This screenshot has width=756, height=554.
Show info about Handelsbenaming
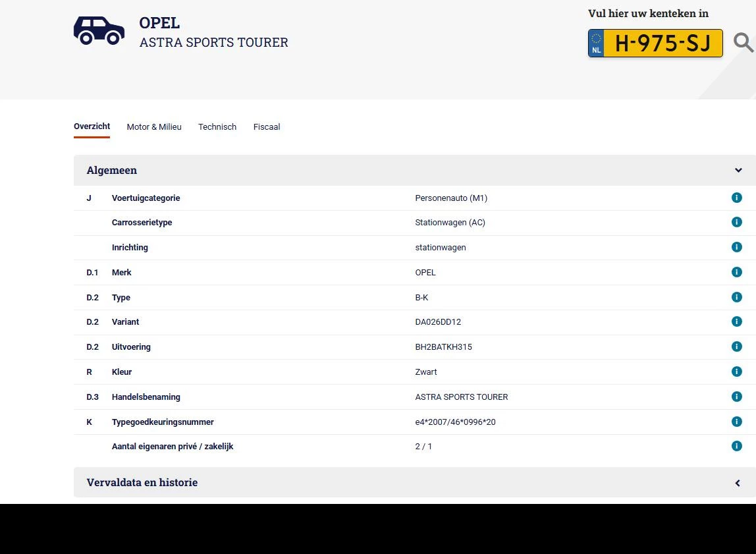click(x=737, y=397)
